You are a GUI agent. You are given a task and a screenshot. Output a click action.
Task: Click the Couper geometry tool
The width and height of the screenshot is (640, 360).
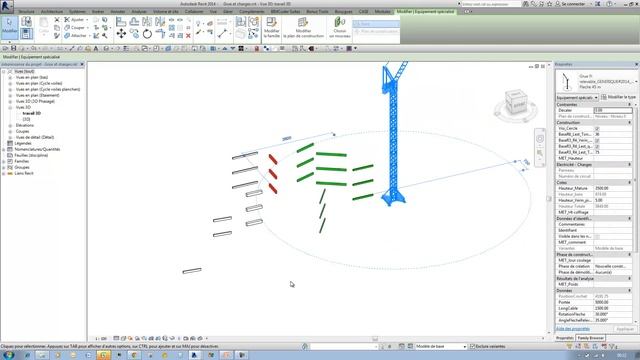point(76,28)
